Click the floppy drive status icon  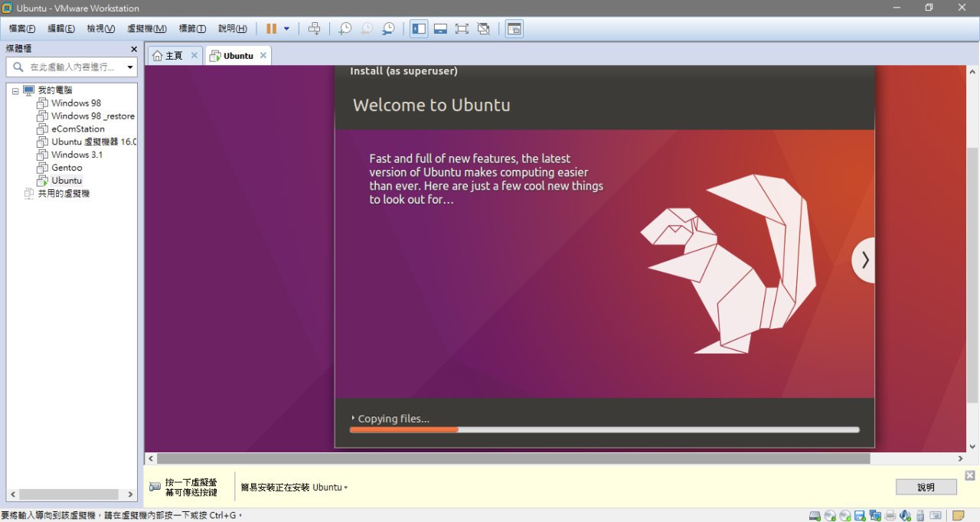click(860, 516)
